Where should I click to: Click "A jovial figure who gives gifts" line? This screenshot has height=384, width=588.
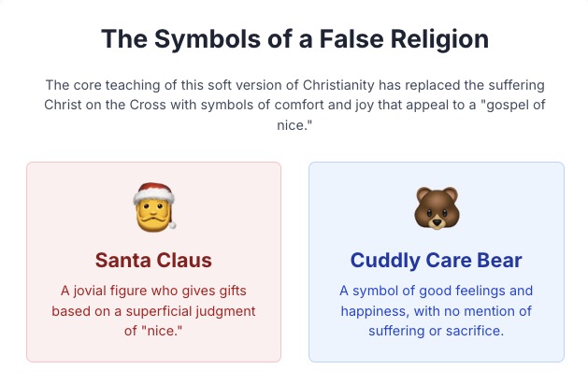153,291
